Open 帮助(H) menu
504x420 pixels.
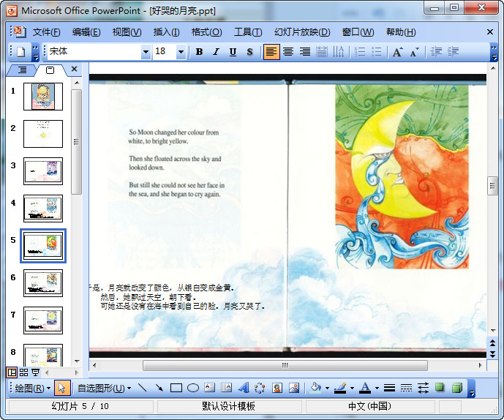click(401, 32)
